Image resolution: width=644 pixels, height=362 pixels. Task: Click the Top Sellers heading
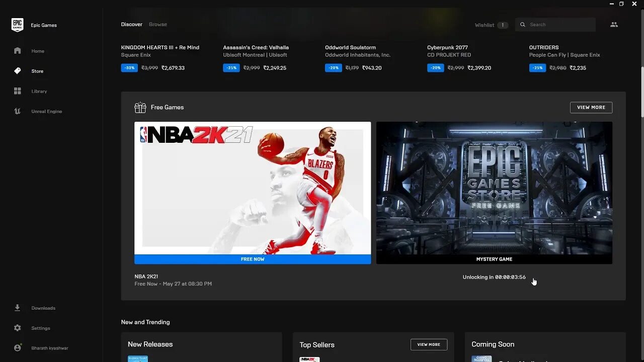pos(317,345)
